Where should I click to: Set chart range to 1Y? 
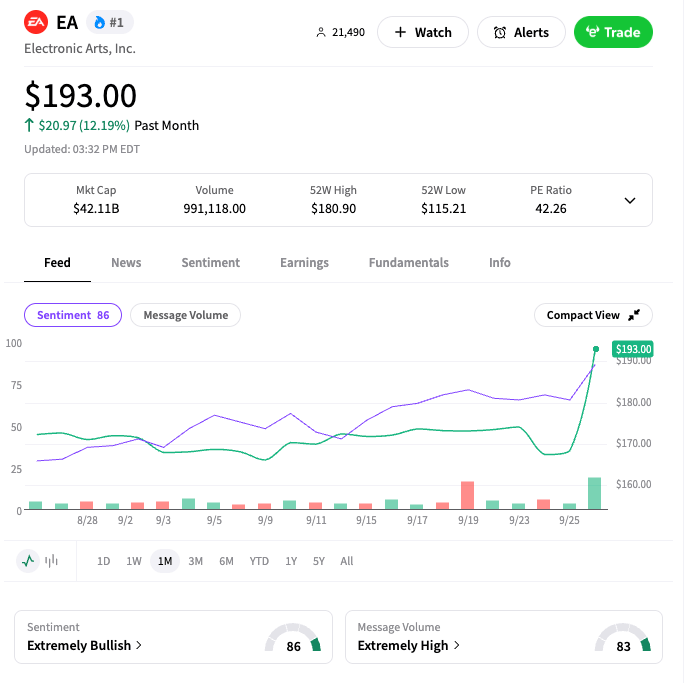click(291, 561)
